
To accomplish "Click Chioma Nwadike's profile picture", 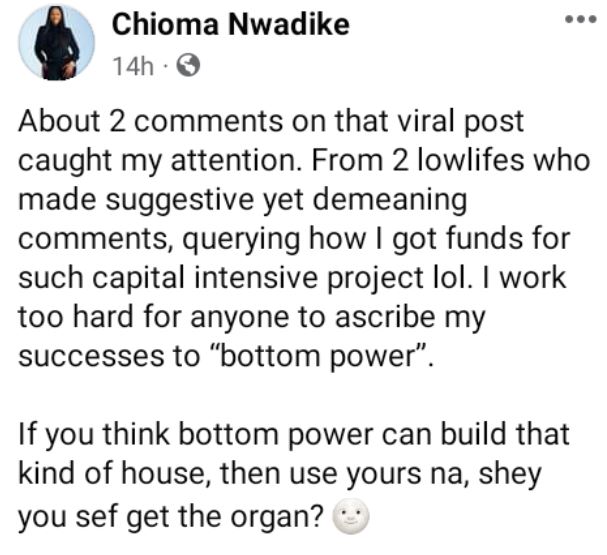I will click(56, 43).
